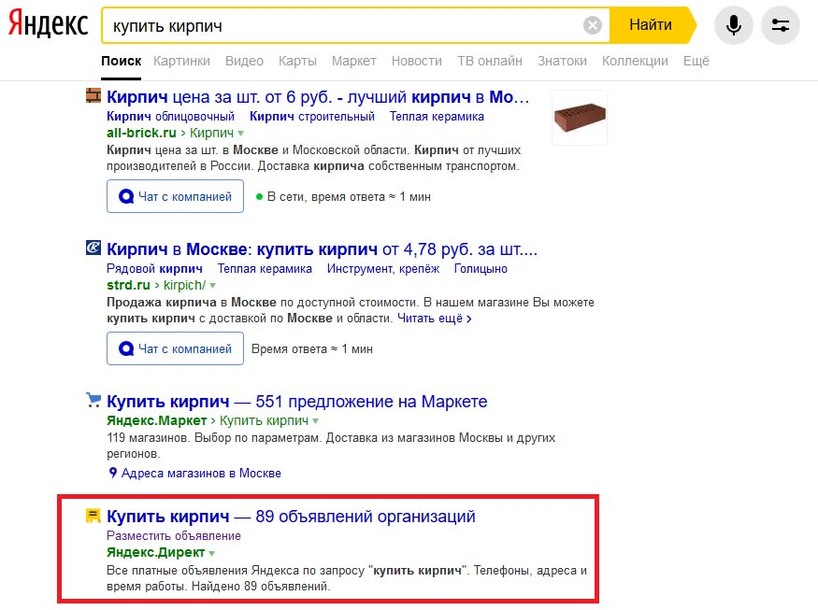Click the 'Время ответа ≈ 1 мин' text

(312, 349)
